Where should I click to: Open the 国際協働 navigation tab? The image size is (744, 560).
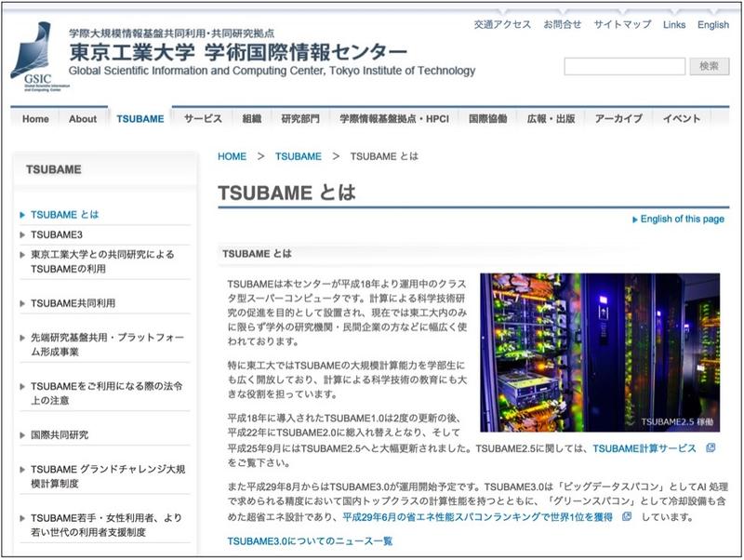(487, 119)
